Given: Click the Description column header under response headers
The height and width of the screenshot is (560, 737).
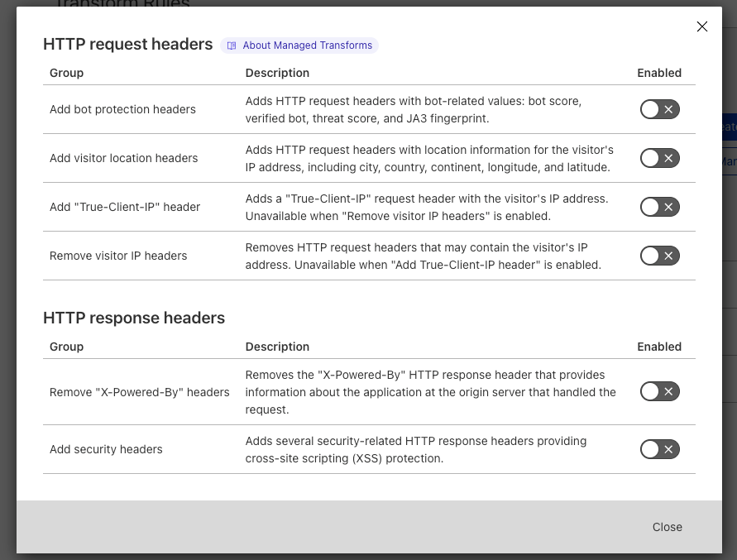Looking at the screenshot, I should (x=277, y=347).
